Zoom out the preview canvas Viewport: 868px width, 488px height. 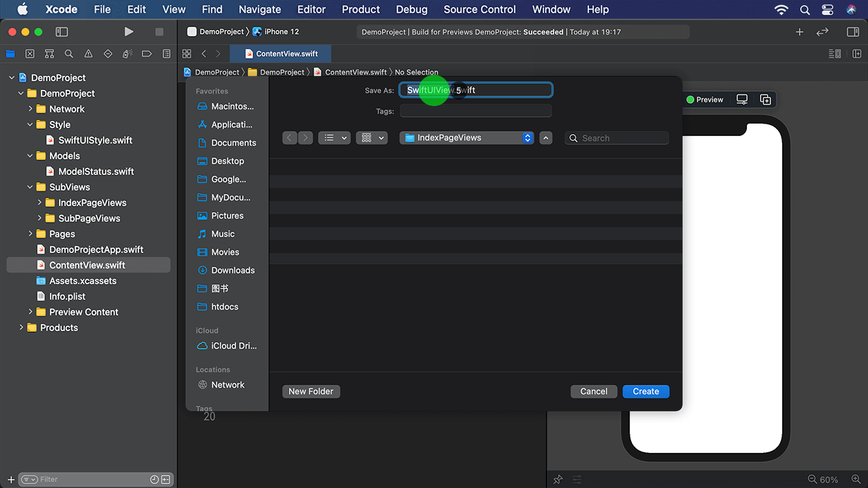(x=812, y=480)
